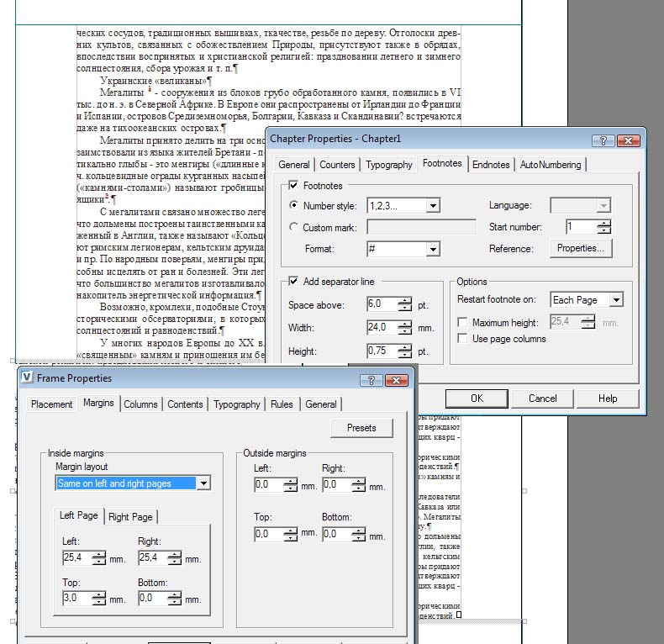Adjust inside Right margin spinner
The height and width of the screenshot is (644, 664).
pyautogui.click(x=175, y=558)
